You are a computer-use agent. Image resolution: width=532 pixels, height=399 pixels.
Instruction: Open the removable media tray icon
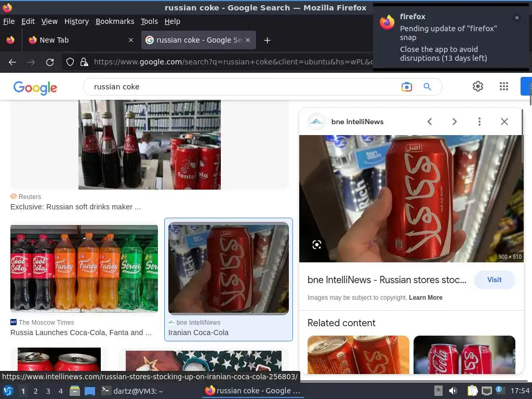click(x=438, y=391)
